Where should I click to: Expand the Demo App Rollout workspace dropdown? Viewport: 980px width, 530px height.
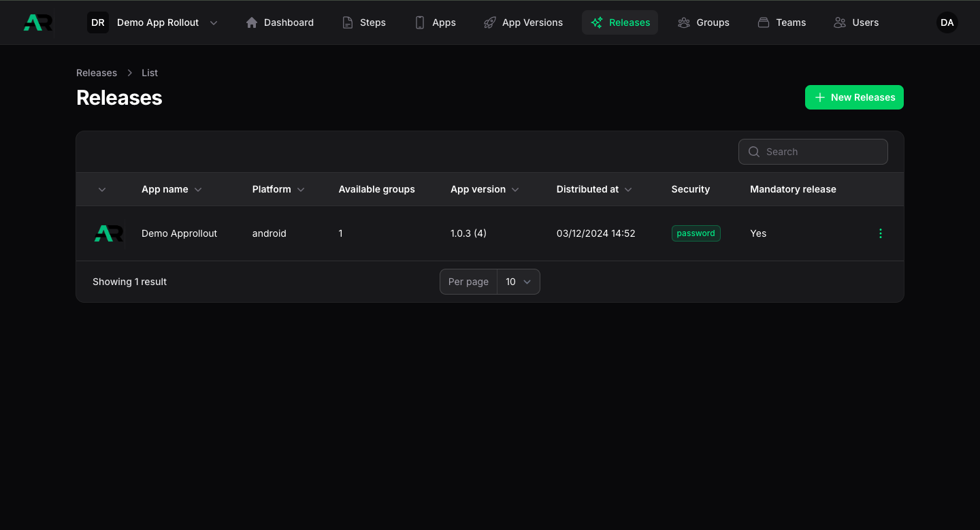click(x=213, y=22)
